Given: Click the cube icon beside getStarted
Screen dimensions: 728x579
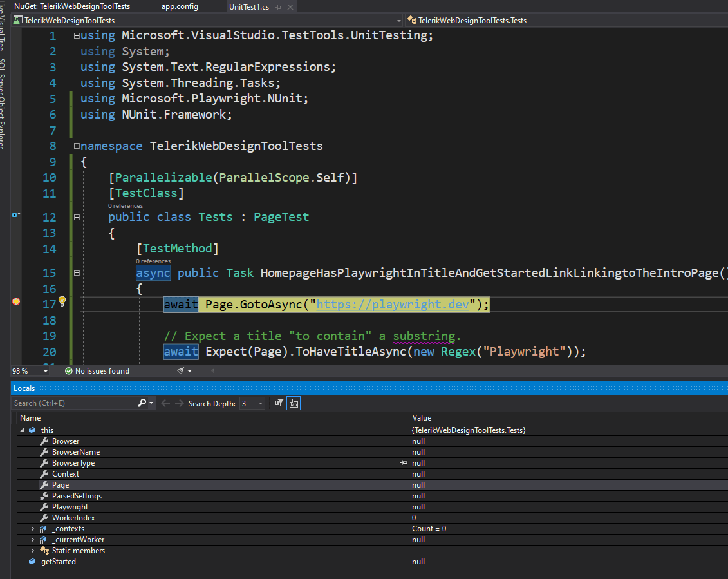Looking at the screenshot, I should (x=32, y=562).
